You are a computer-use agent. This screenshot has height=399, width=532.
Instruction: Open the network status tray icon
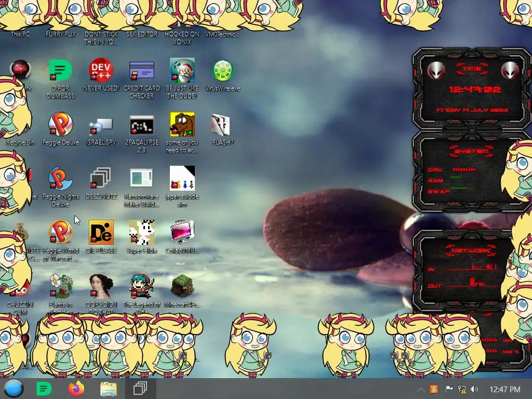click(x=462, y=389)
